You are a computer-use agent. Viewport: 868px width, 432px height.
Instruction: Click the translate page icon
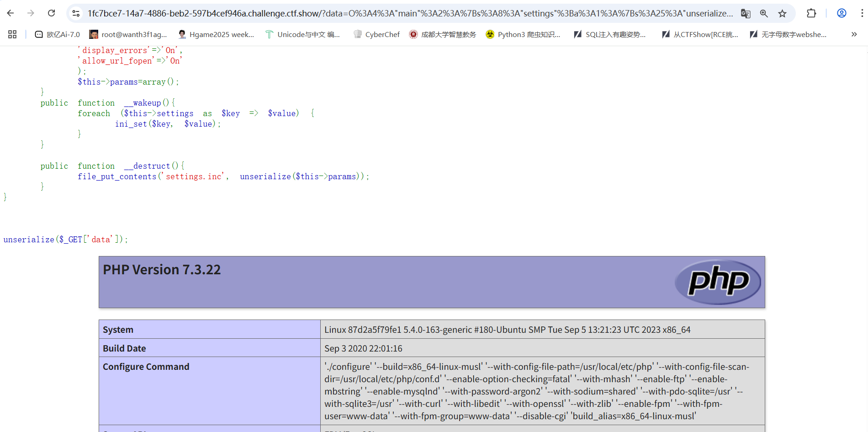(x=746, y=13)
